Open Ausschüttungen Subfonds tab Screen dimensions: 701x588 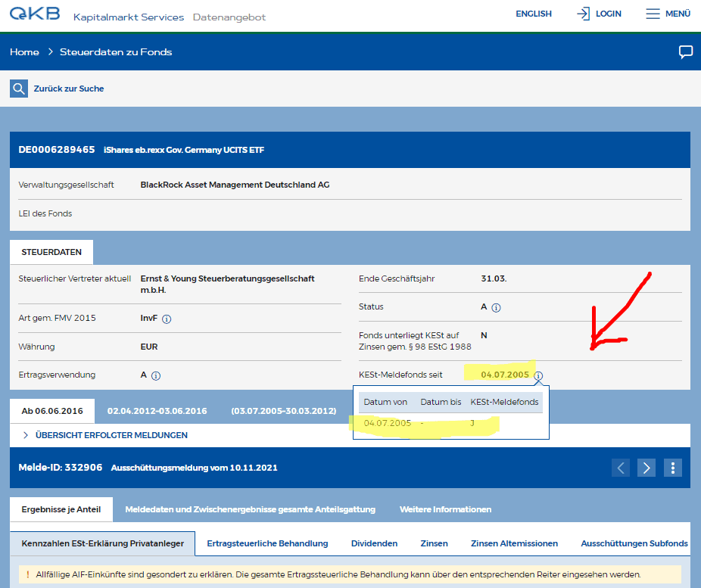(634, 543)
